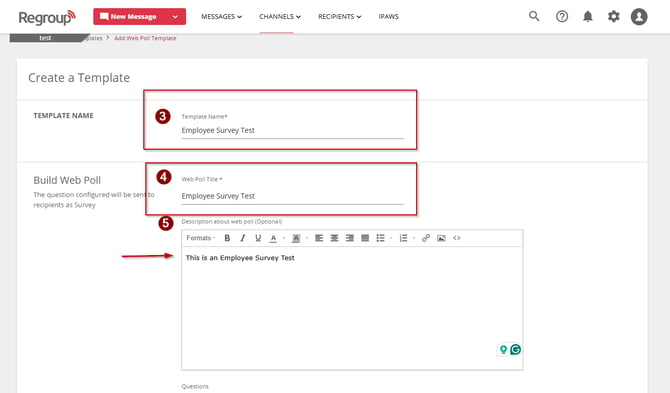Click the 'Questions' label
This screenshot has width=670, height=393.
[x=195, y=386]
